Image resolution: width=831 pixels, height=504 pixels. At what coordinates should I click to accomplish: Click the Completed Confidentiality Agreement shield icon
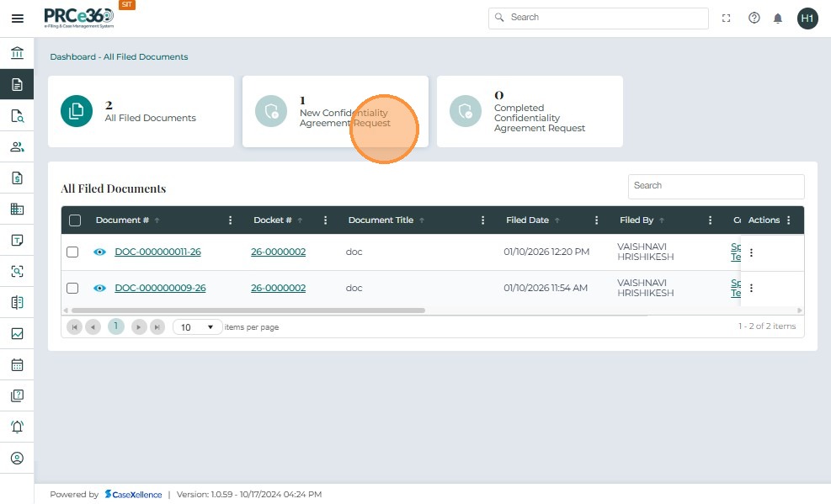(466, 111)
